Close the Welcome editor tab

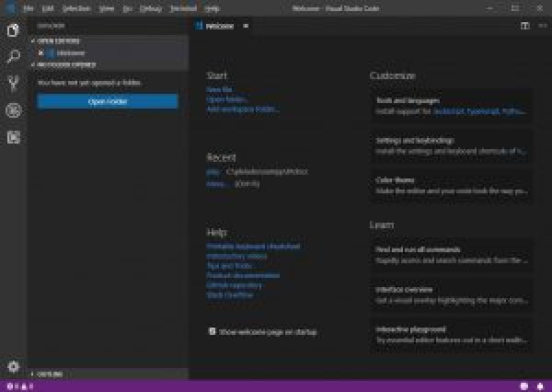tap(246, 26)
